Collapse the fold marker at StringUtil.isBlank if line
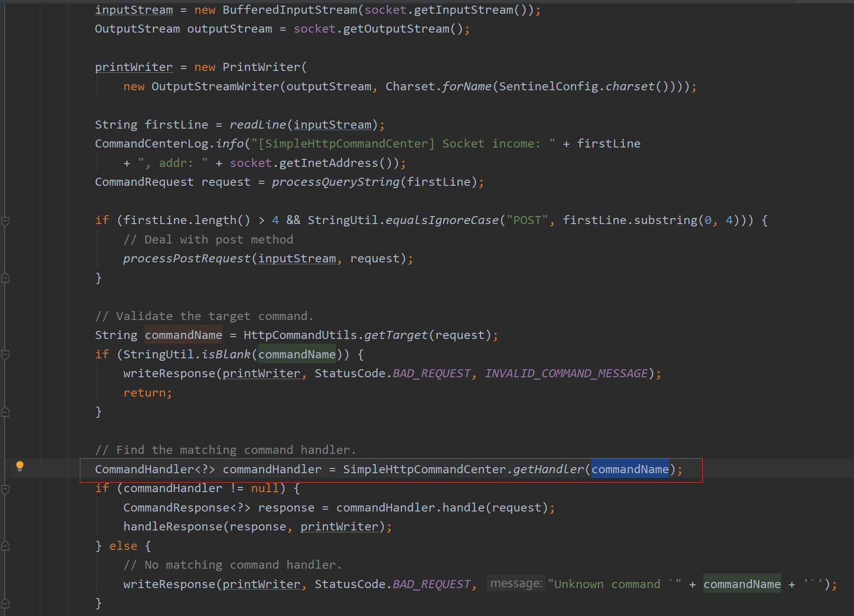854x616 pixels. [x=6, y=355]
